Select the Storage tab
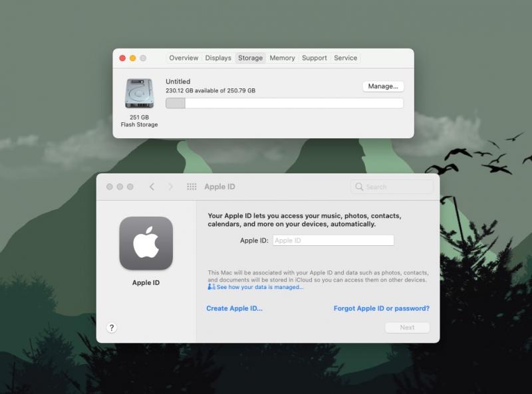The width and height of the screenshot is (532, 394). click(x=250, y=58)
